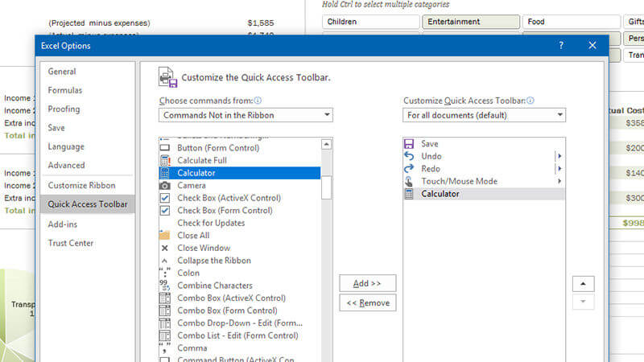
Task: Click info icon beside Choose commands from
Action: (258, 101)
